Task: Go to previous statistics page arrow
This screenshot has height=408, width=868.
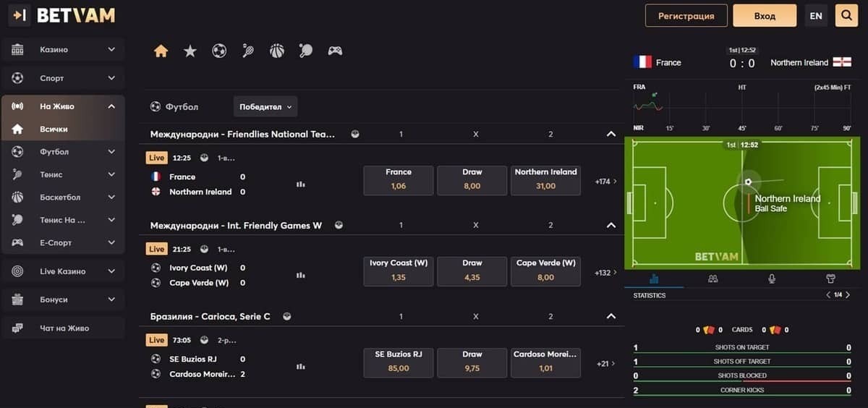Action: point(828,295)
